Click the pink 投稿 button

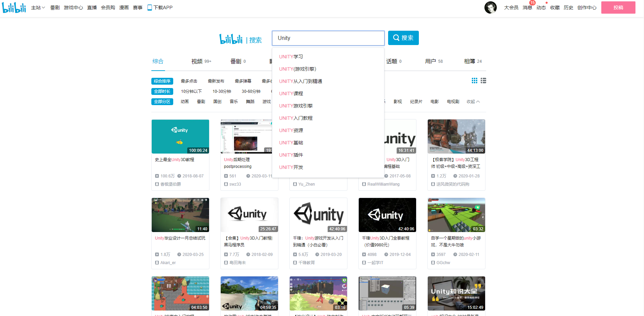point(618,7)
